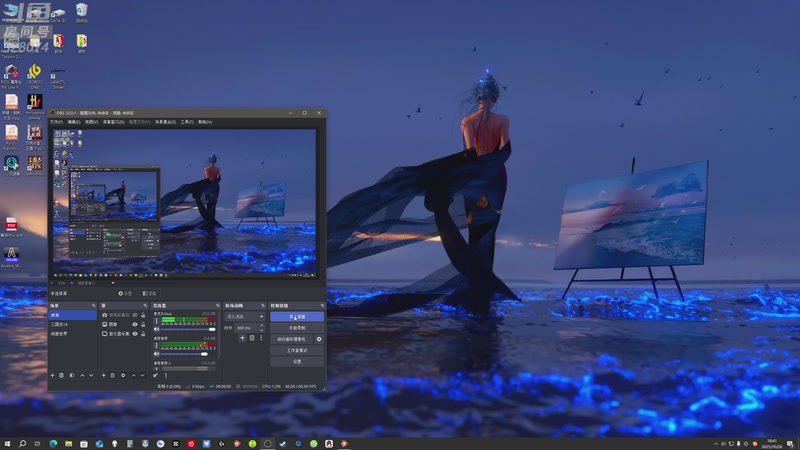Open the 工具(T) Tools menu
The width and height of the screenshot is (800, 450).
[x=187, y=122]
